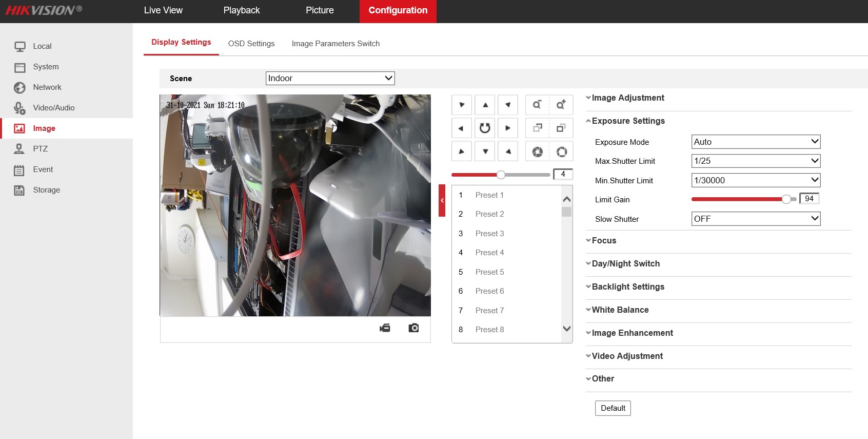Viewport: 868px width, 439px height.
Task: Start PTZ auto-scan with the circular arrow
Action: [x=485, y=128]
